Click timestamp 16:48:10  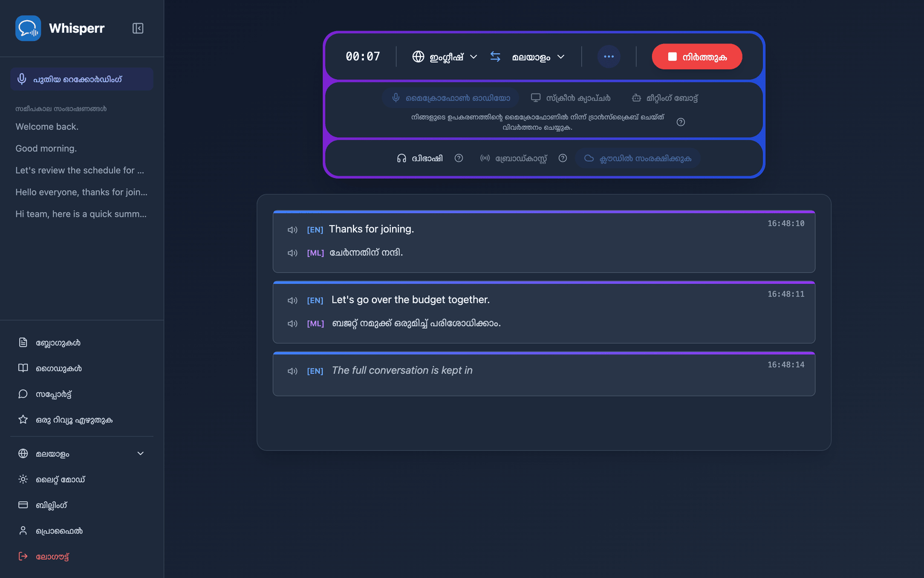785,223
